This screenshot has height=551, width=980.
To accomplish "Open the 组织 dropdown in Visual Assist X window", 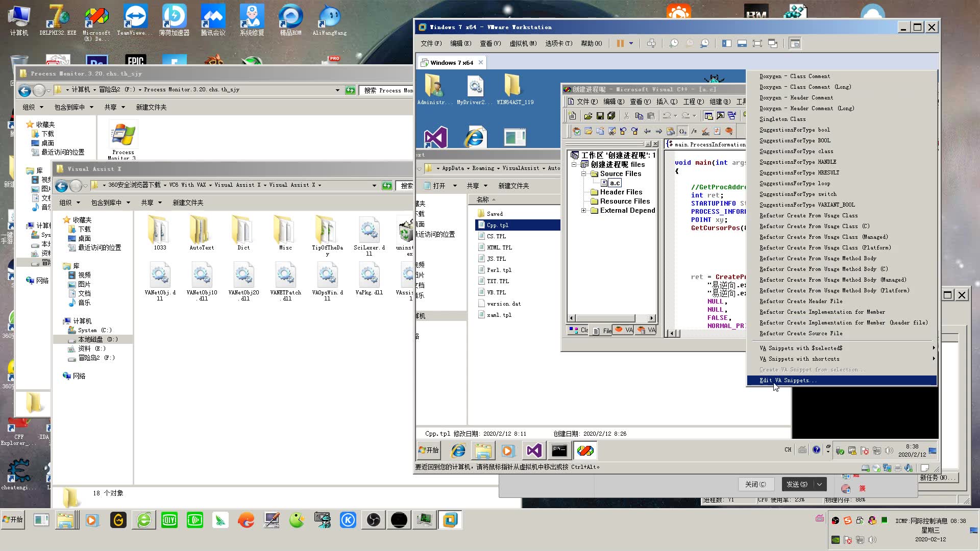I will [70, 203].
